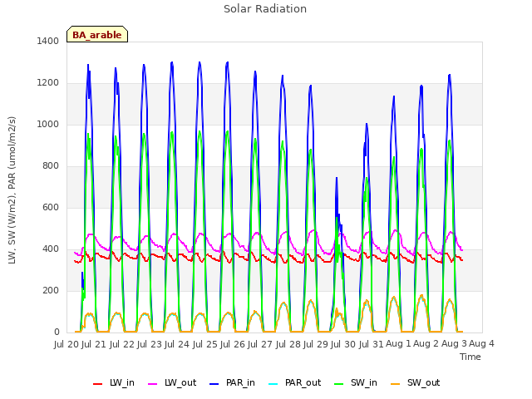Screen dimensions: 532x399
Task: Select the PAR_out legend label
Action: pos(303,382)
